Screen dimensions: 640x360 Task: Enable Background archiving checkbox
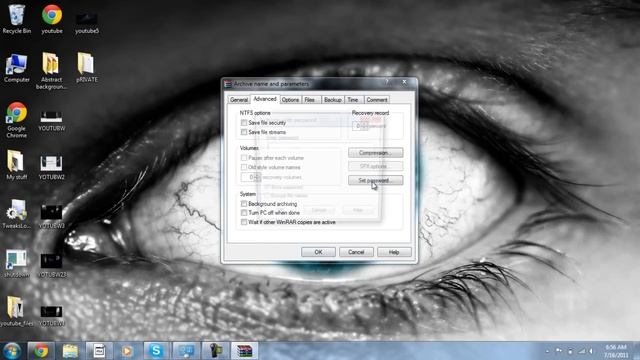coord(244,203)
